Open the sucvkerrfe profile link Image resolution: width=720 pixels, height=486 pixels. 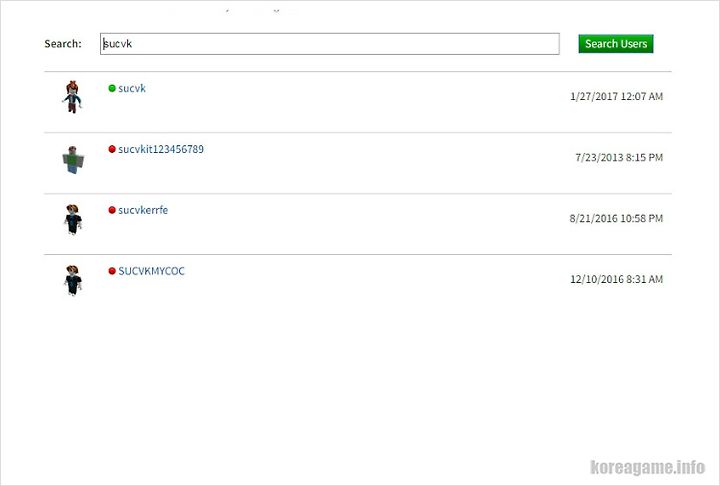click(143, 210)
